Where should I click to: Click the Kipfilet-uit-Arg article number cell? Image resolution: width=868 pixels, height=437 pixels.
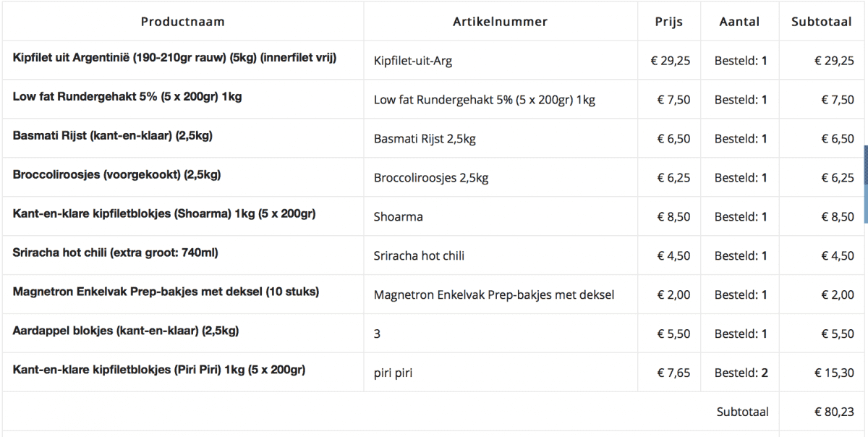click(413, 61)
